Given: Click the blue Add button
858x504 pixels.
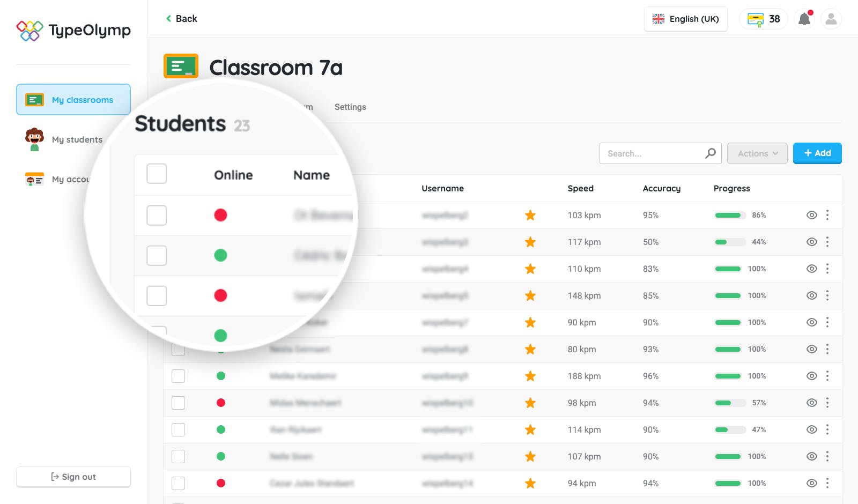Looking at the screenshot, I should click(817, 153).
